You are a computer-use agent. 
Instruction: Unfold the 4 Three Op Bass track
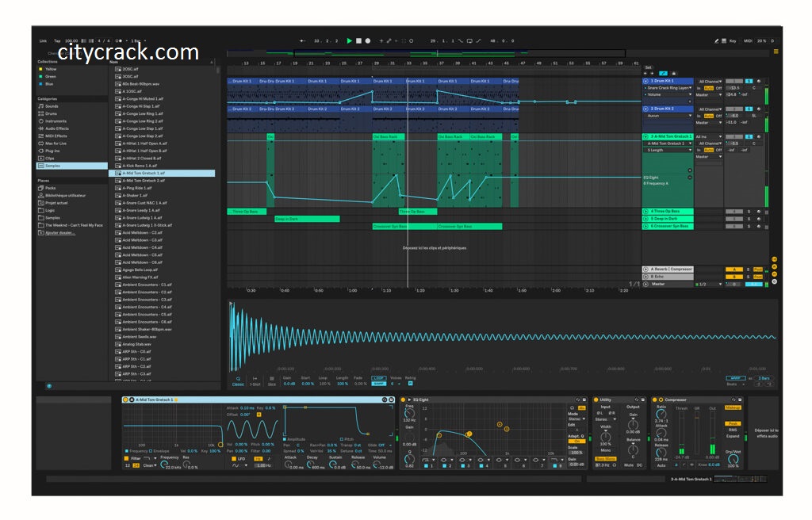point(645,212)
